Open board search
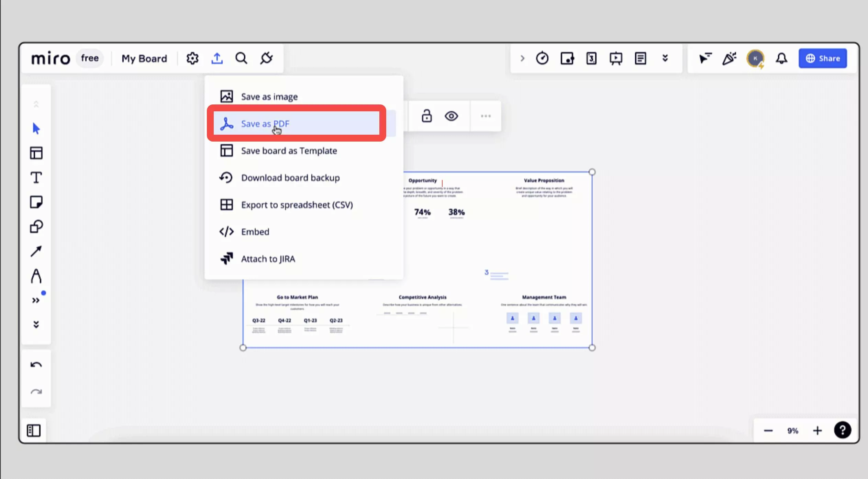Screen dimensions: 868x479 241,58
